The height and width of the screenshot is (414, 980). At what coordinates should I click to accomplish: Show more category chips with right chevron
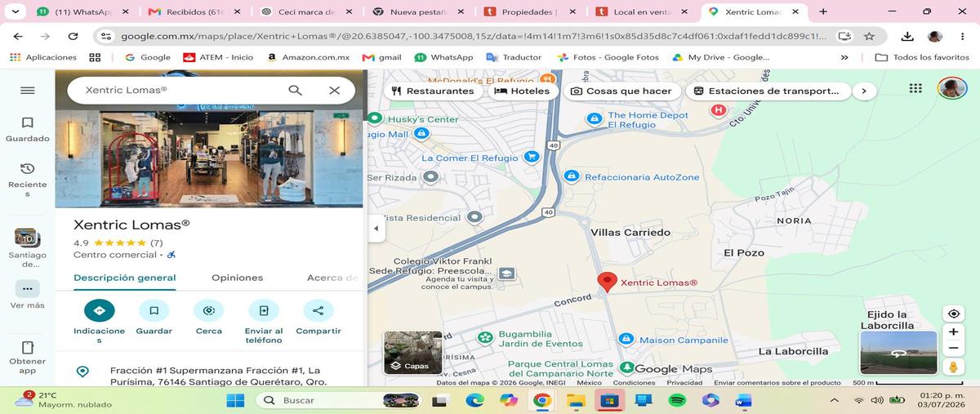tap(863, 91)
